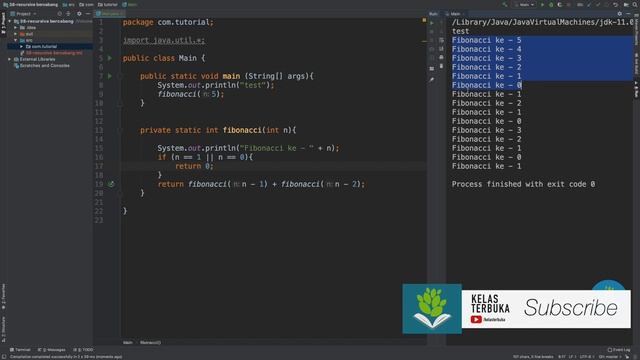
Task: Expand the out folder in project tree
Action: (16, 34)
